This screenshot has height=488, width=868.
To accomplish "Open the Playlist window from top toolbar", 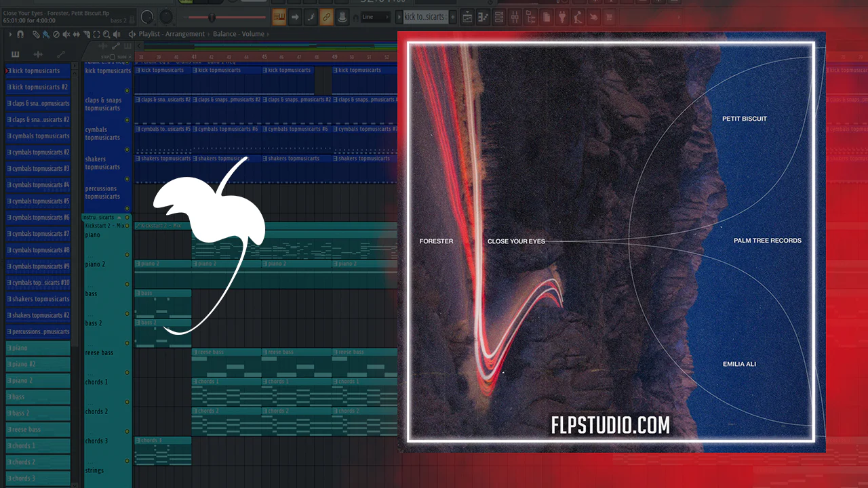I will click(467, 17).
